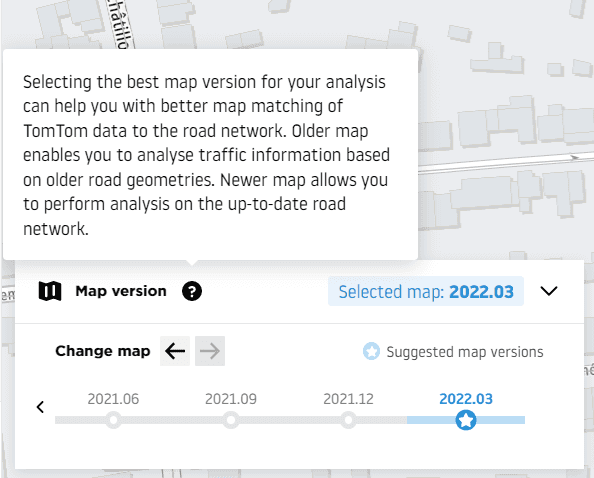Select the 2021.06 timeline marker circle

[x=113, y=420]
